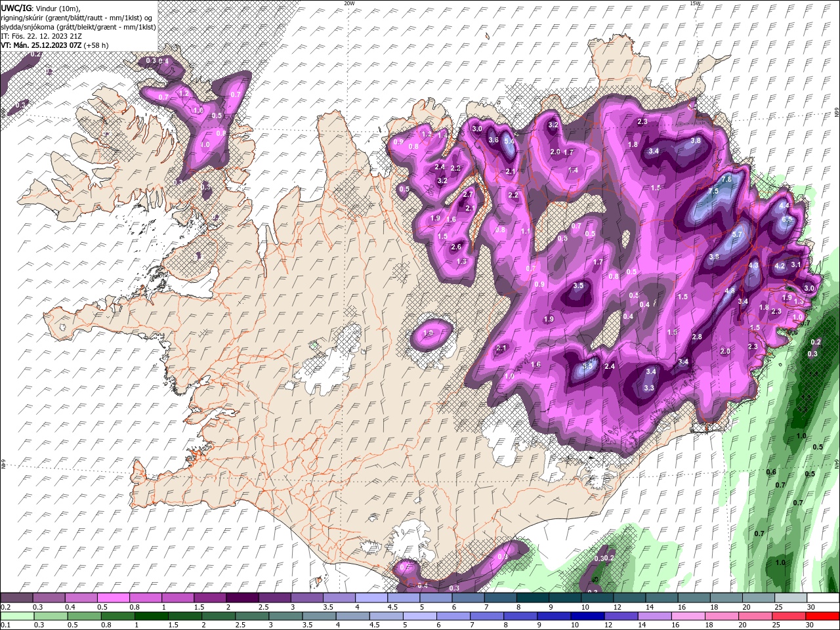Click the UWC/IG title text
840x630 pixels.
point(16,8)
